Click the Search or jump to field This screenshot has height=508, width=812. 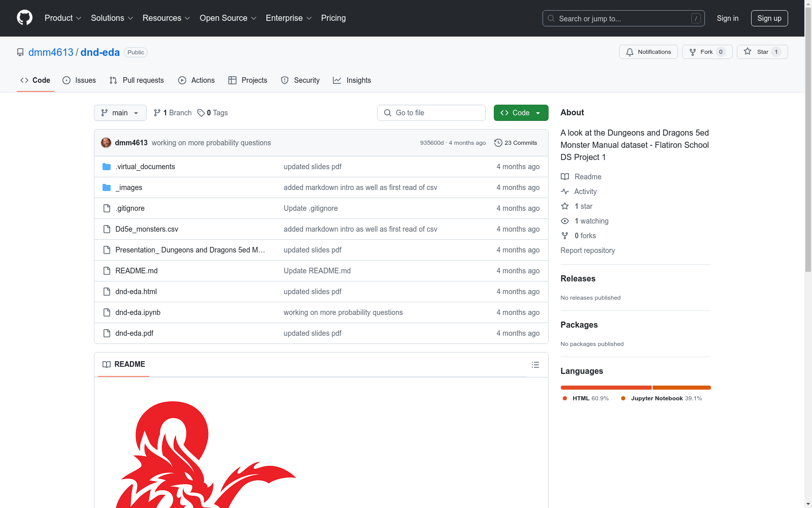624,18
